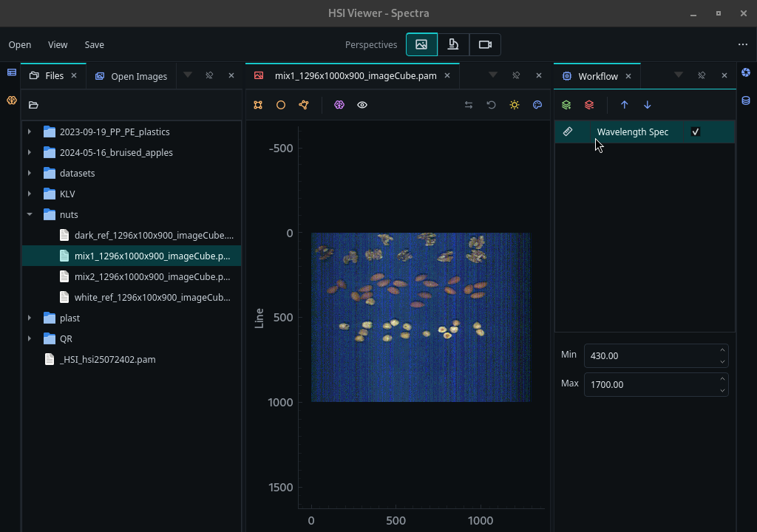Image resolution: width=757 pixels, height=532 pixels.
Task: Click the swap arrows icon in image toolbar
Action: click(x=468, y=105)
